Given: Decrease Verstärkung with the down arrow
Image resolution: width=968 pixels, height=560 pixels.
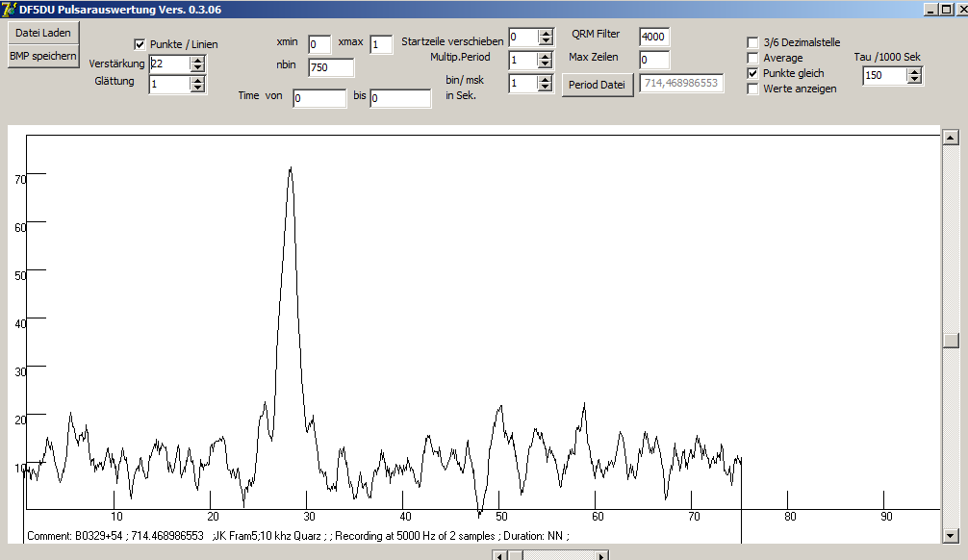Looking at the screenshot, I should point(197,68).
